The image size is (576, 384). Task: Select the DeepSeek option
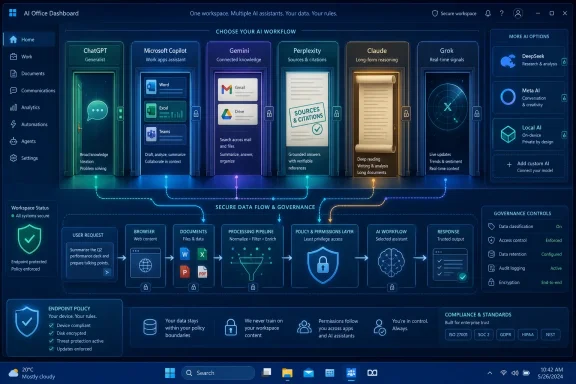click(528, 61)
